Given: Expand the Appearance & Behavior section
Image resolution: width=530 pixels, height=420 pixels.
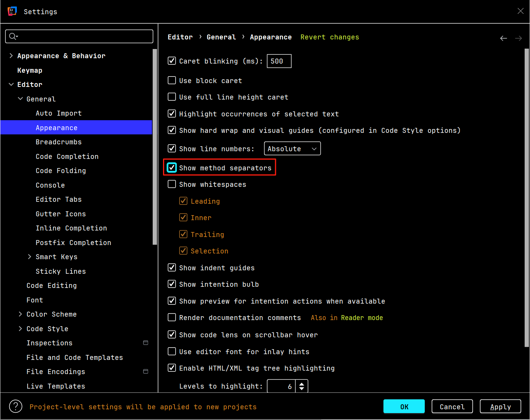Looking at the screenshot, I should (11, 56).
